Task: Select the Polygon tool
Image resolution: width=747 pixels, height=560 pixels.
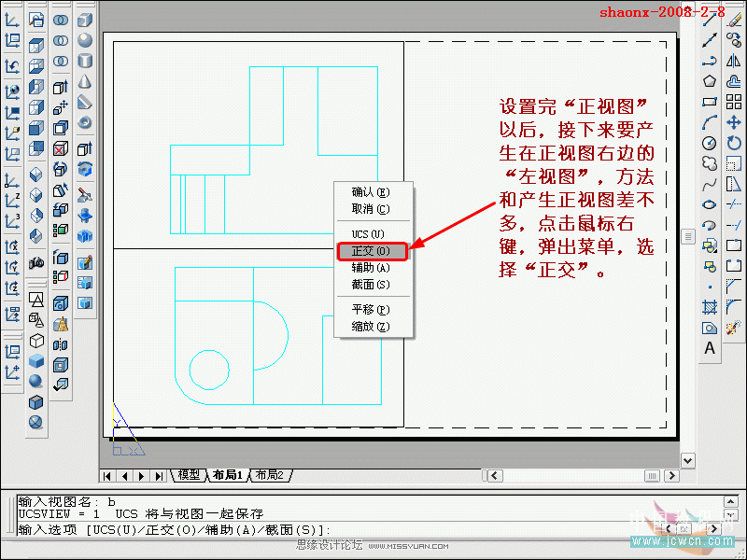Action: tap(710, 81)
